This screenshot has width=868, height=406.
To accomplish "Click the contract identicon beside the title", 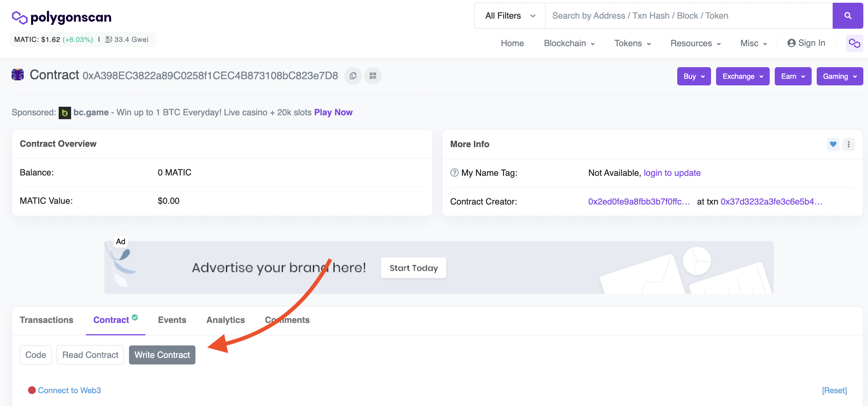I will [18, 75].
